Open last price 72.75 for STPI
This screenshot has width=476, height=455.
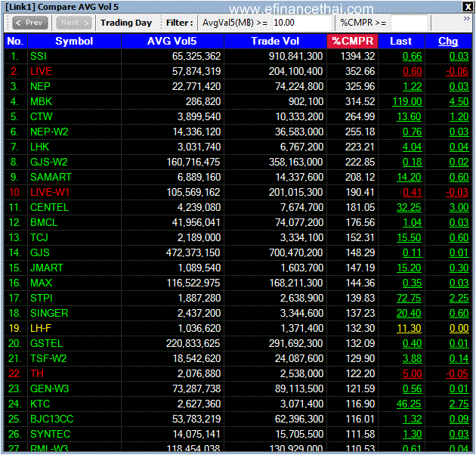click(x=409, y=299)
